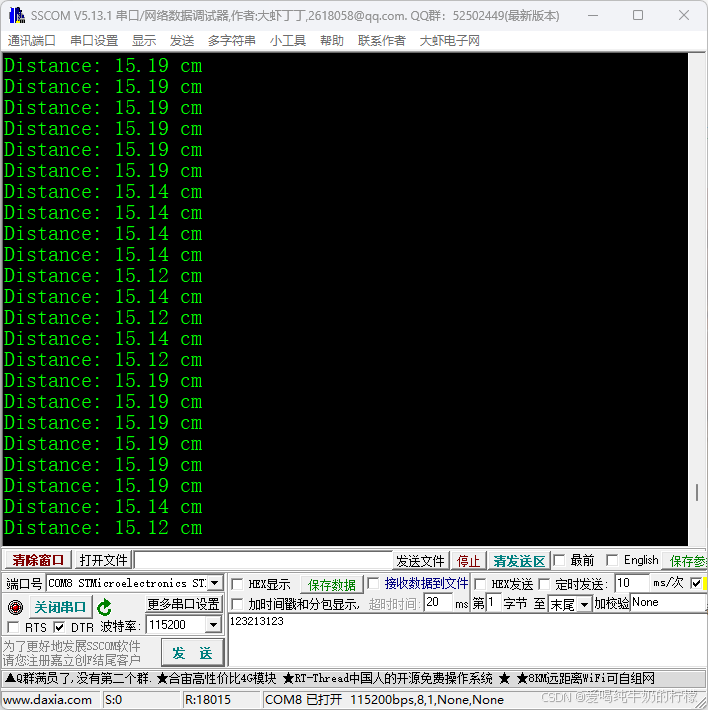708x710 pixels.
Task: Click the file path input field
Action: (263, 560)
